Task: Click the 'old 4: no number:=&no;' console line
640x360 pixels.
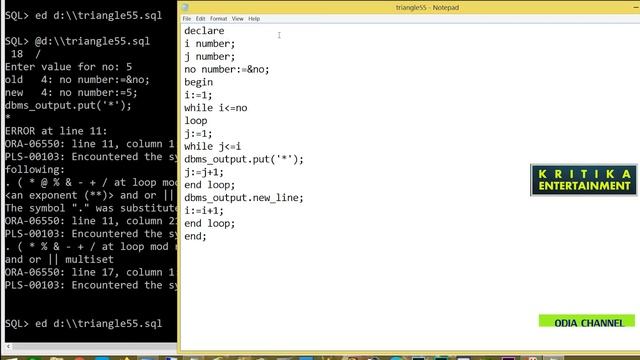Action: tap(78, 80)
